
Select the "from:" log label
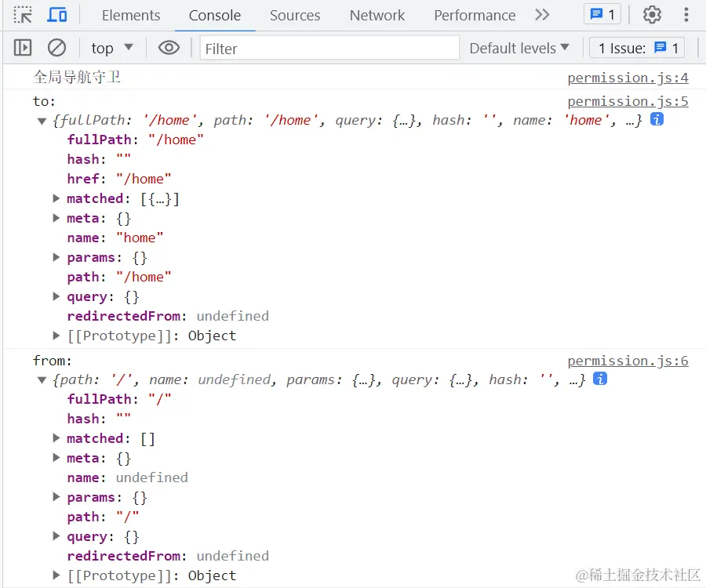click(53, 361)
